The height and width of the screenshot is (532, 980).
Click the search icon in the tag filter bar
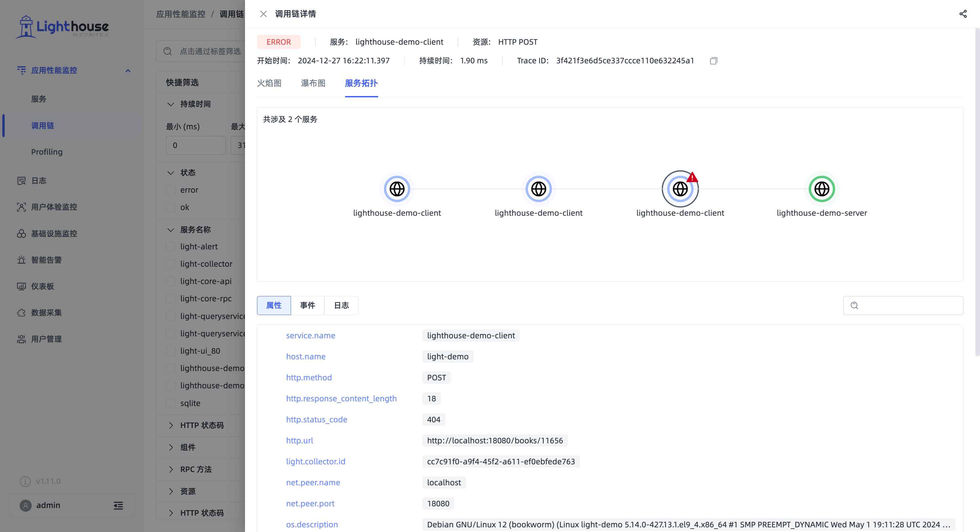tap(168, 51)
